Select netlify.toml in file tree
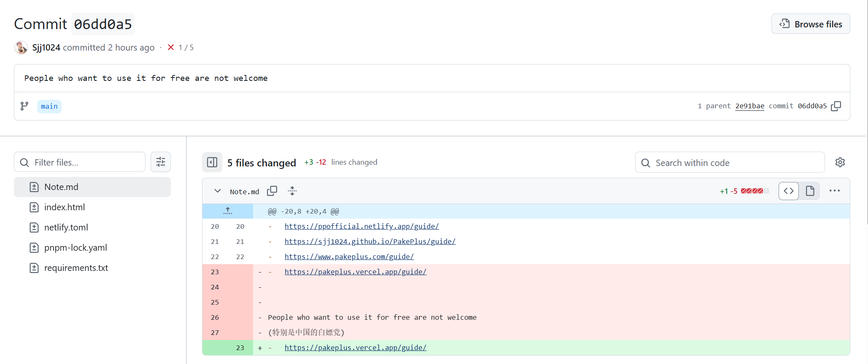Viewport: 868px width, 364px height. click(66, 227)
